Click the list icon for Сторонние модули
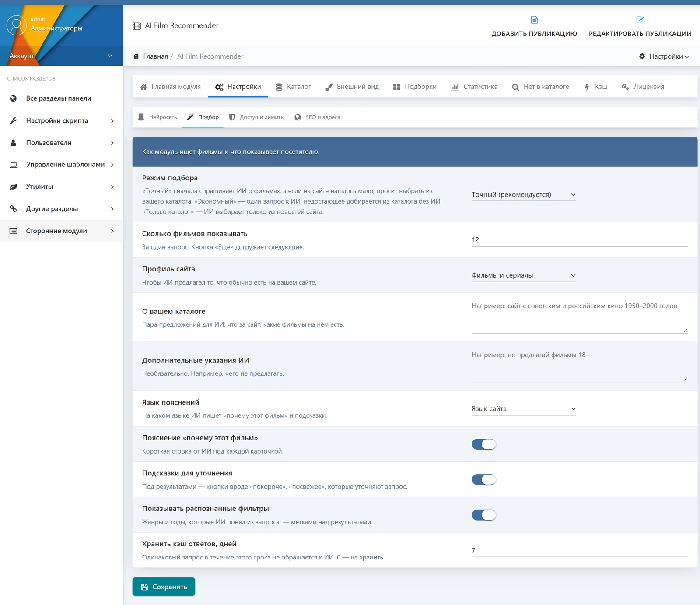700x605 pixels. pyautogui.click(x=14, y=231)
